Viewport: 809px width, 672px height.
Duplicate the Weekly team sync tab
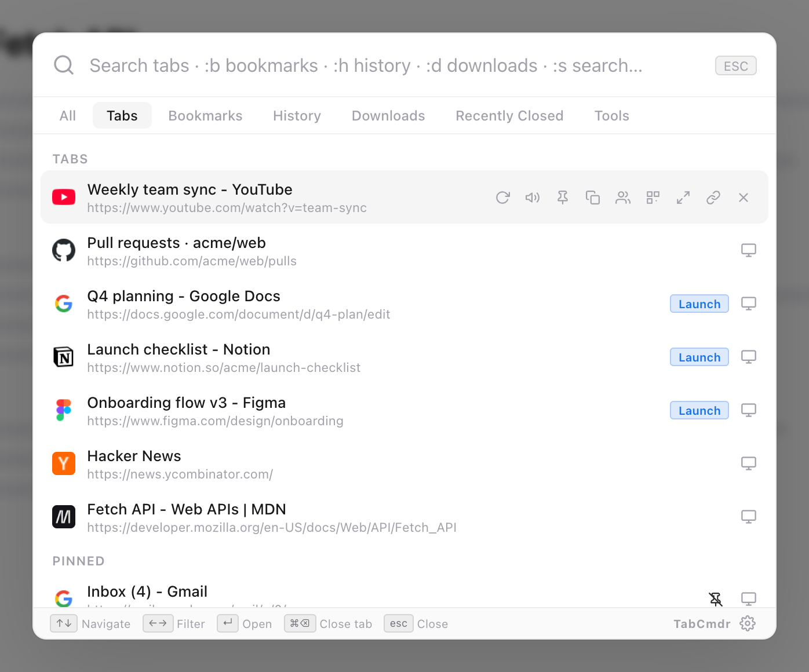point(593,198)
